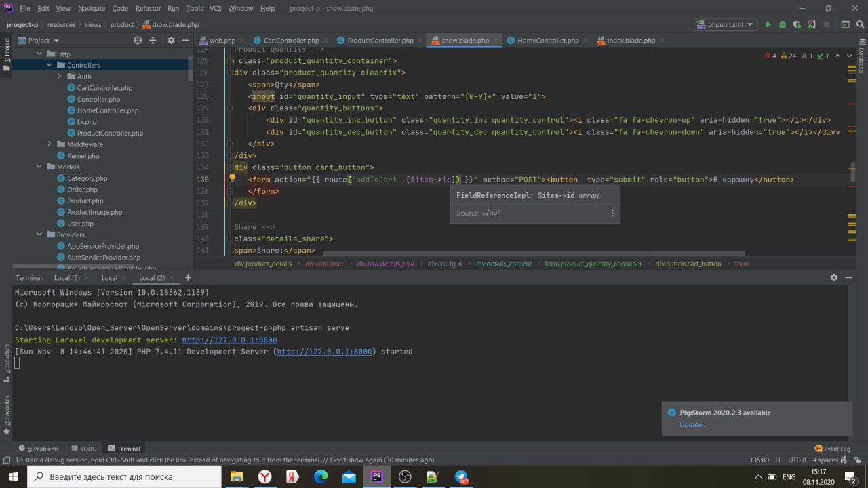Select ProductController.php editor tab
Image resolution: width=868 pixels, height=488 pixels.
point(380,40)
